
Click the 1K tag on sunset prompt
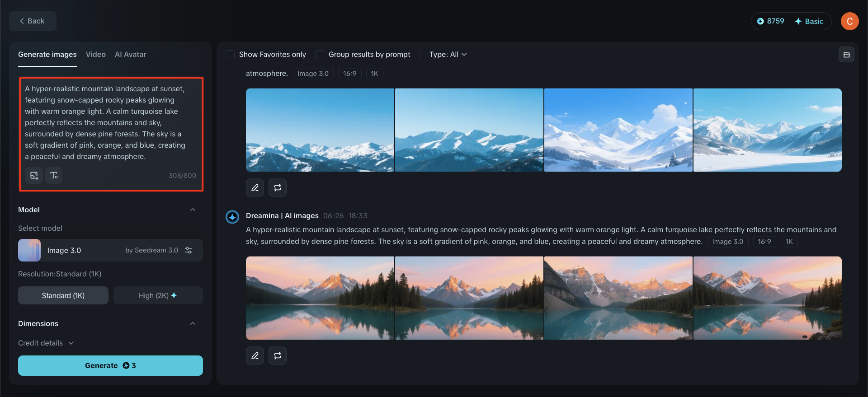pyautogui.click(x=789, y=242)
